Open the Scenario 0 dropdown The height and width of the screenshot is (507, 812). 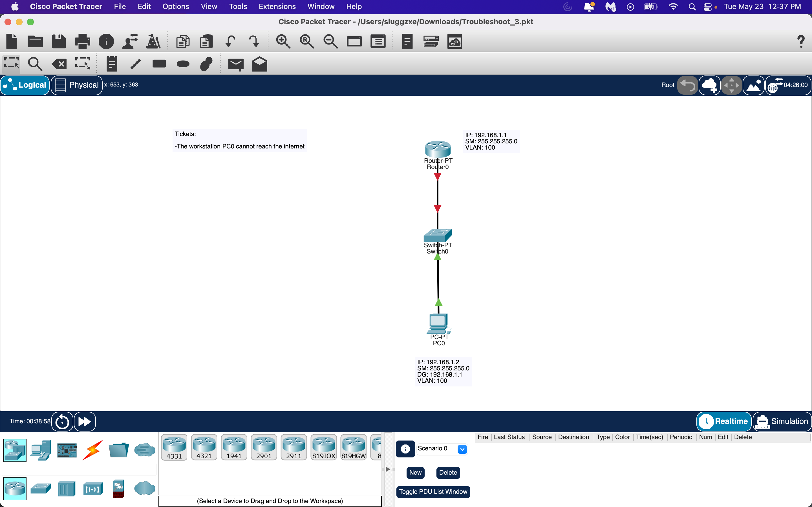point(463,449)
